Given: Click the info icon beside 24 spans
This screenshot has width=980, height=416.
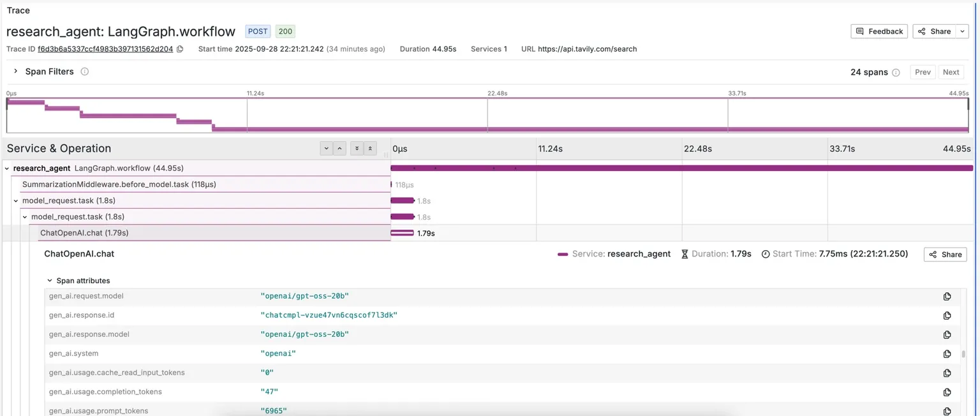Looking at the screenshot, I should point(896,73).
